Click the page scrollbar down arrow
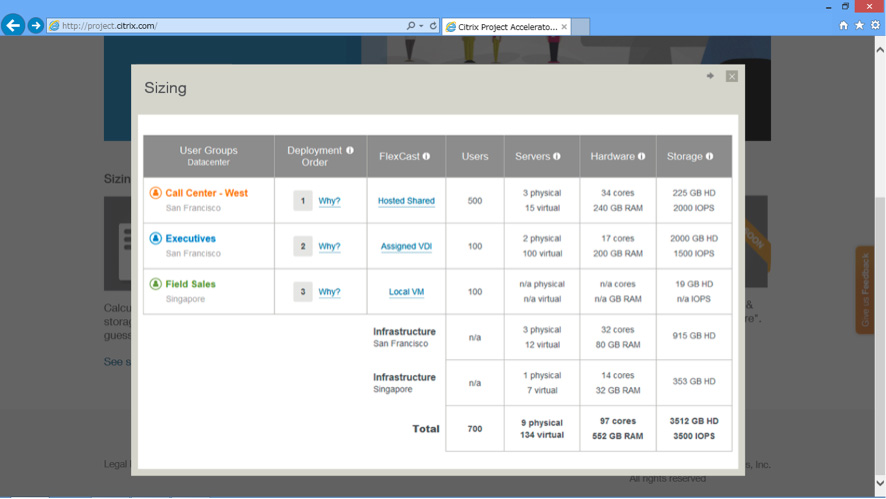 880,483
